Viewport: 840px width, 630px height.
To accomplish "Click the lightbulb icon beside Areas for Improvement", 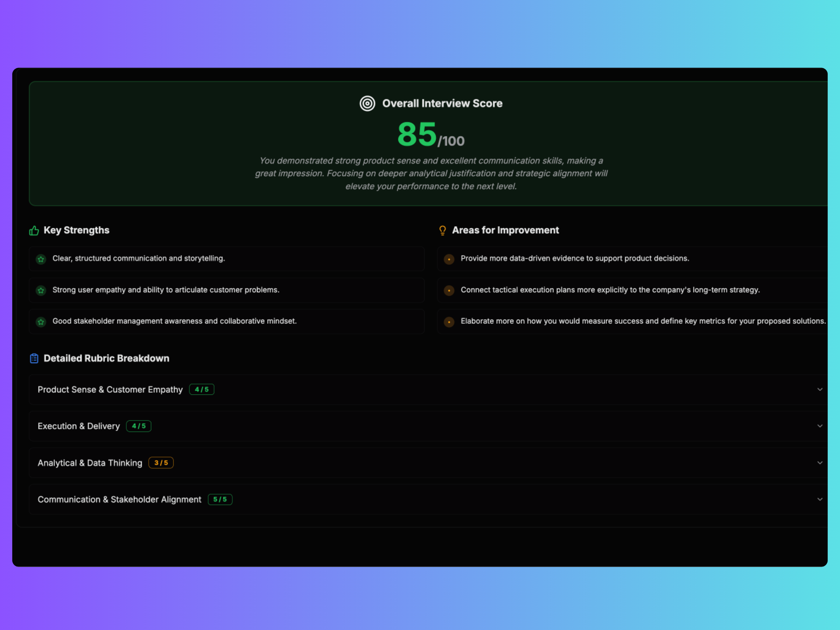I will (x=442, y=230).
